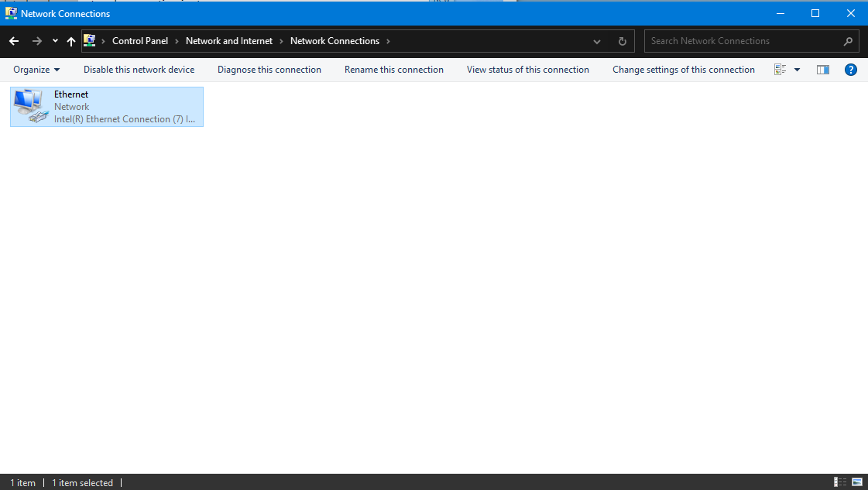
Task: Select the Ethernet adapter icon
Action: pos(29,106)
